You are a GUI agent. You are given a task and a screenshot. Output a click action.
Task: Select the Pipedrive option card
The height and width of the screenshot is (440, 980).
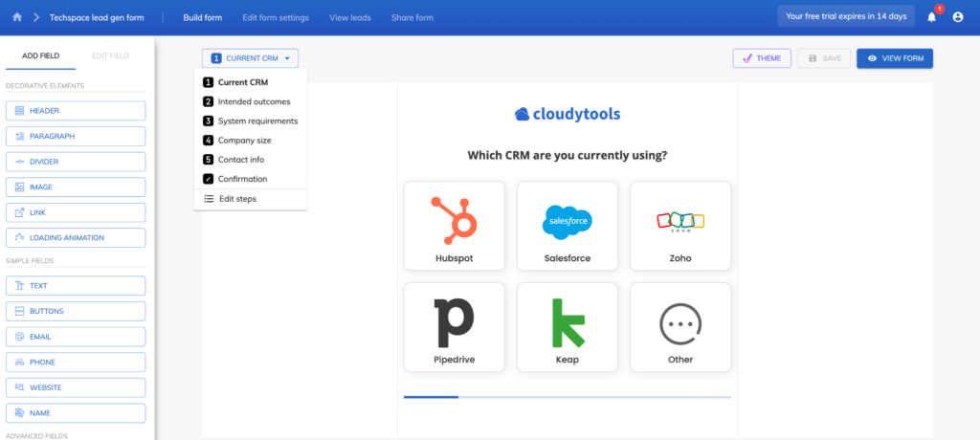pyautogui.click(x=455, y=327)
